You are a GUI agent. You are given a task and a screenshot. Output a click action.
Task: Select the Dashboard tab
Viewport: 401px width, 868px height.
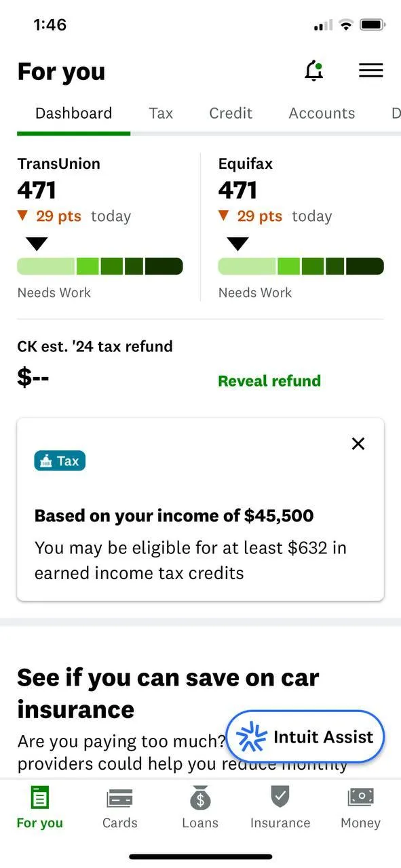pos(74,113)
